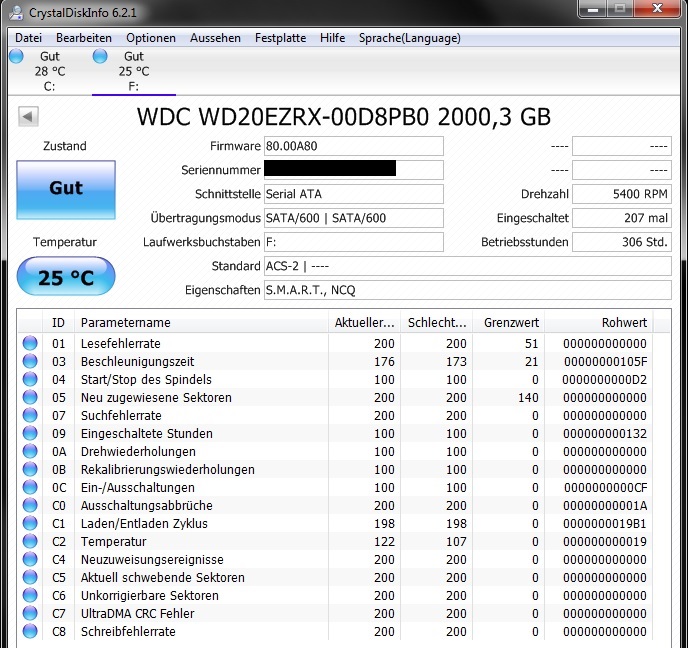Click status icon for C2 Temperatur row
This screenshot has width=688, height=648.
(30, 541)
